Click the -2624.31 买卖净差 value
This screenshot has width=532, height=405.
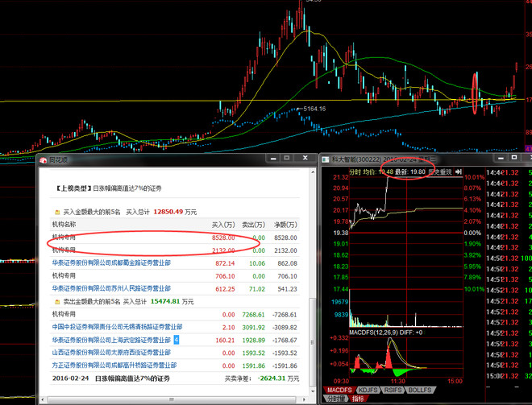click(x=272, y=378)
